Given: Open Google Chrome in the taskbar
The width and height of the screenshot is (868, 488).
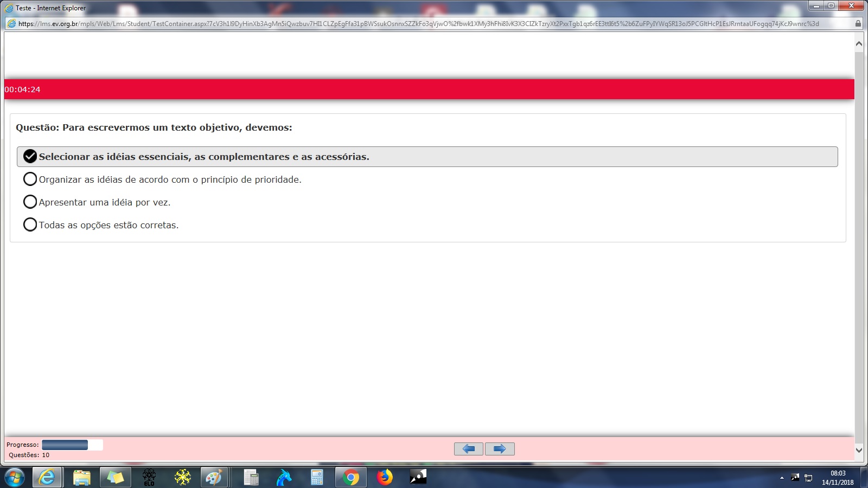Looking at the screenshot, I should 351,478.
